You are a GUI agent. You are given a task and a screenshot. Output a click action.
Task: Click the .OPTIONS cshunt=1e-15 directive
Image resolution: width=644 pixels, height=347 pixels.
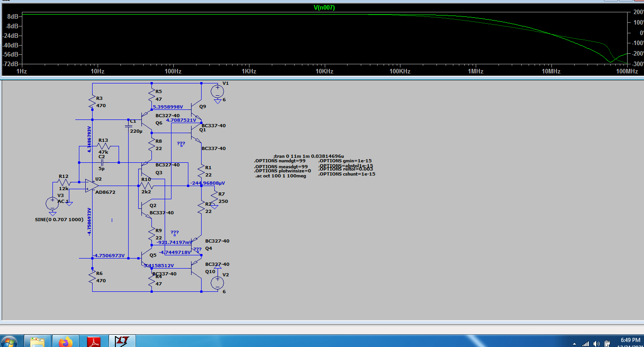pyautogui.click(x=347, y=174)
